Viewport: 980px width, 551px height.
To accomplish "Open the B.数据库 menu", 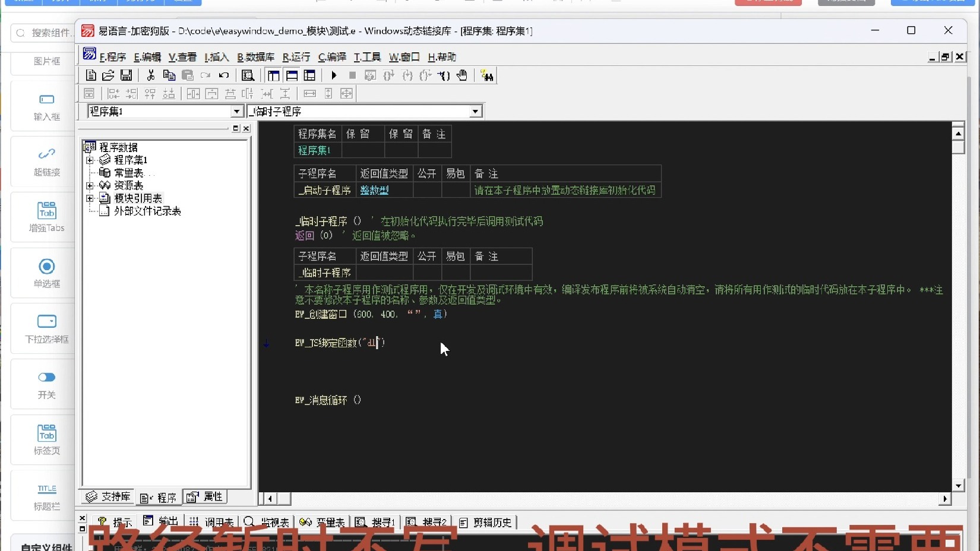I will (255, 57).
